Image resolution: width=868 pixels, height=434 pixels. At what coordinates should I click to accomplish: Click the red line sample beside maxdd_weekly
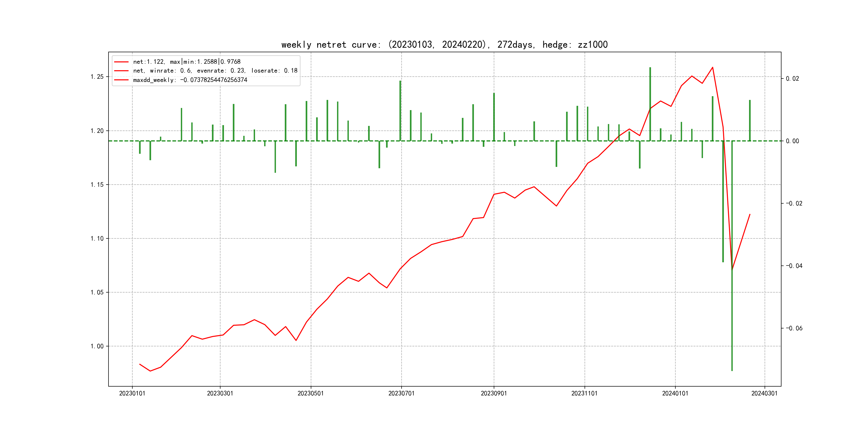[121, 80]
